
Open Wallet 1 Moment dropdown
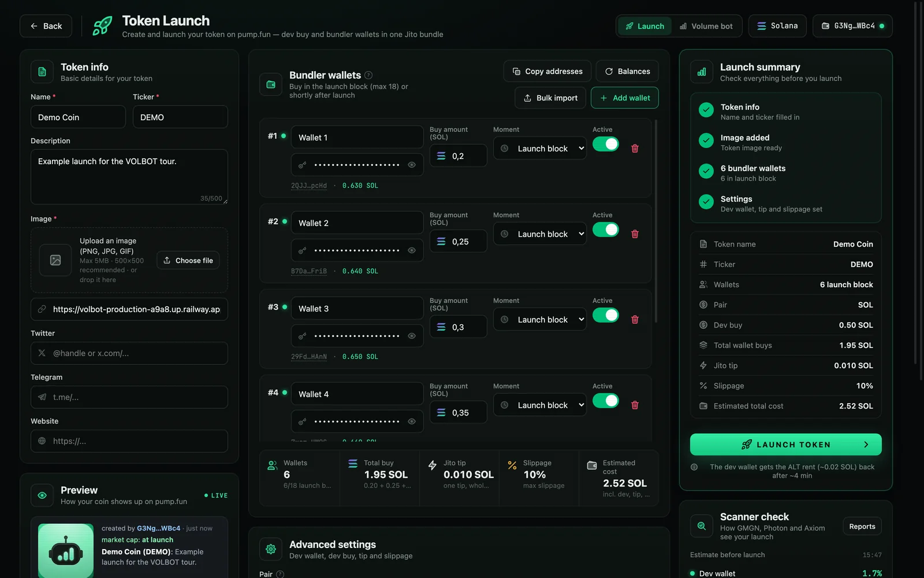(540, 149)
